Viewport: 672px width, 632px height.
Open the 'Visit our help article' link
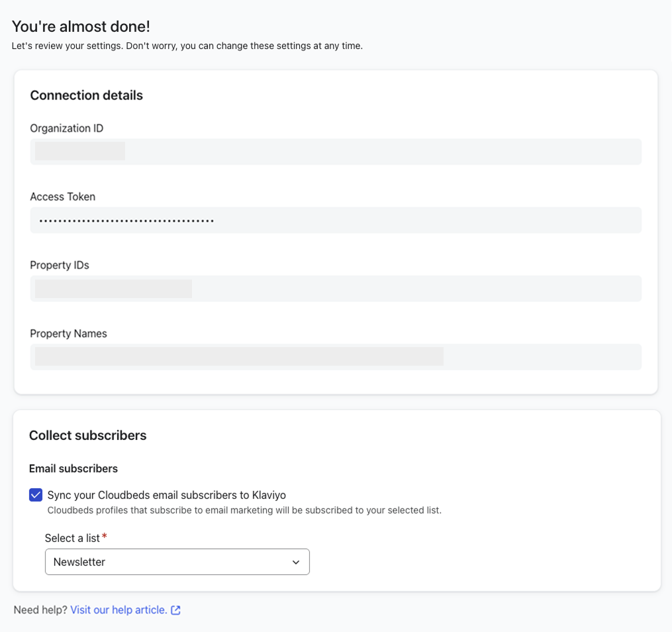point(119,610)
